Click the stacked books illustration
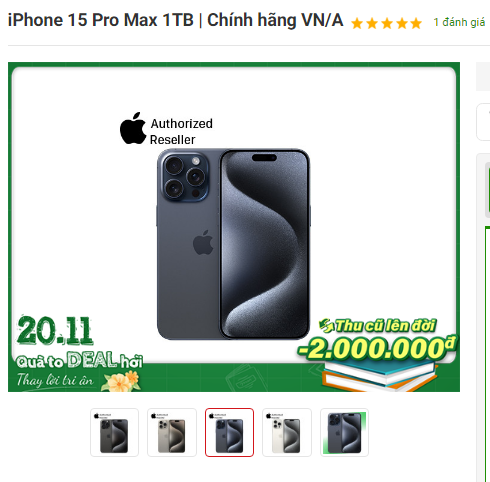The image size is (490, 482). coord(379,376)
